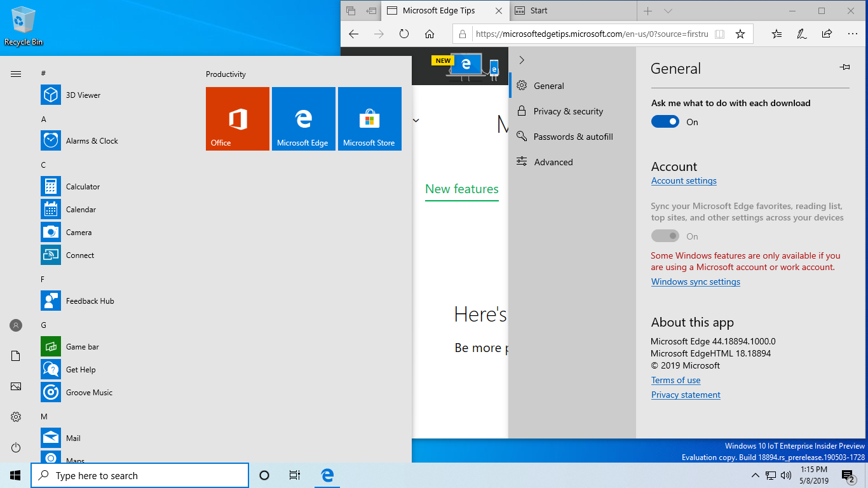
Task: Open the Calendar app
Action: (51, 210)
